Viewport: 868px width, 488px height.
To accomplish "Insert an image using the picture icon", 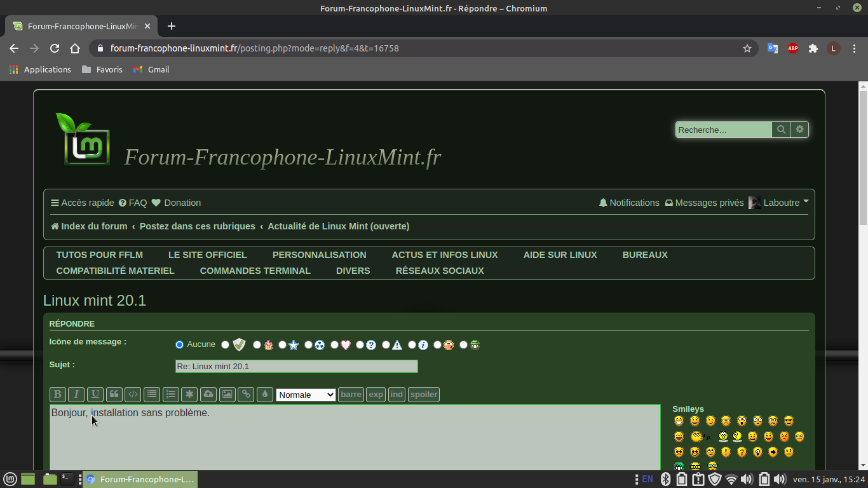I will point(227,395).
